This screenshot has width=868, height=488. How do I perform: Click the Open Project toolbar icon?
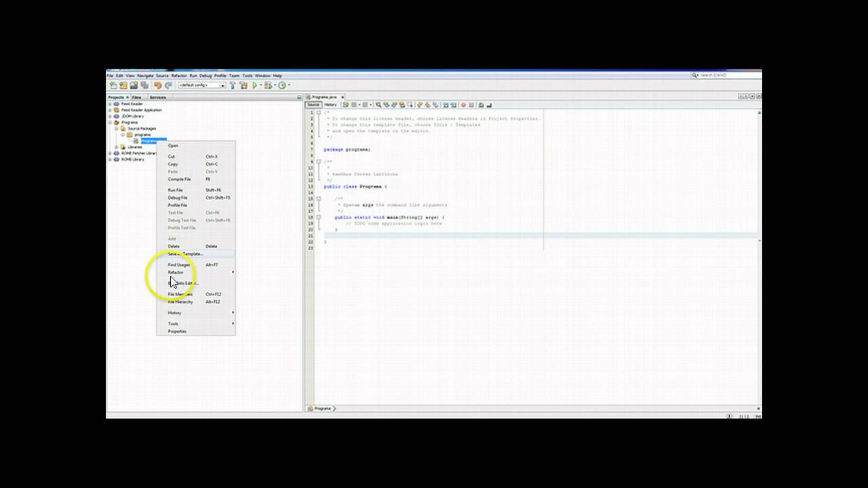click(134, 85)
